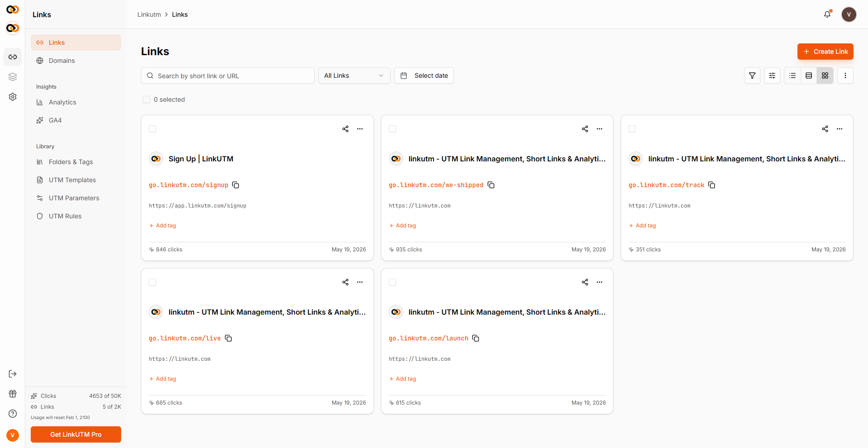Click the Create Link button

click(825, 52)
